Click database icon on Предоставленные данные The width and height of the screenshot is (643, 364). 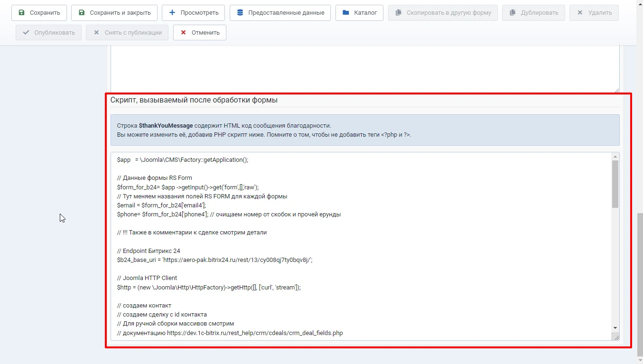point(240,13)
